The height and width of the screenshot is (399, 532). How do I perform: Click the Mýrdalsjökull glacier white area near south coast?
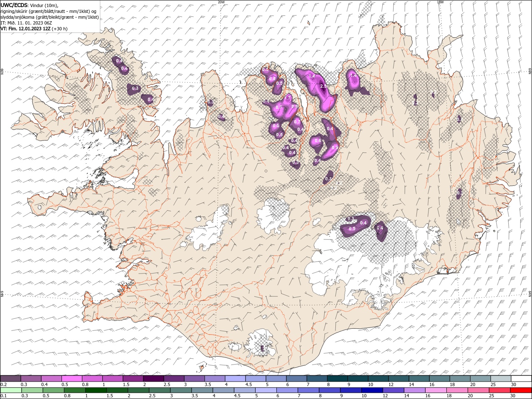point(260,344)
